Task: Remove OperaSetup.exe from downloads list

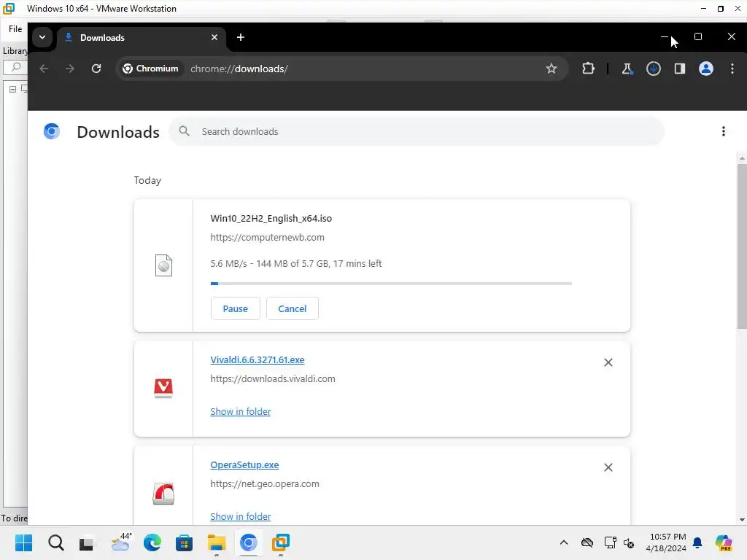Action: (x=608, y=467)
